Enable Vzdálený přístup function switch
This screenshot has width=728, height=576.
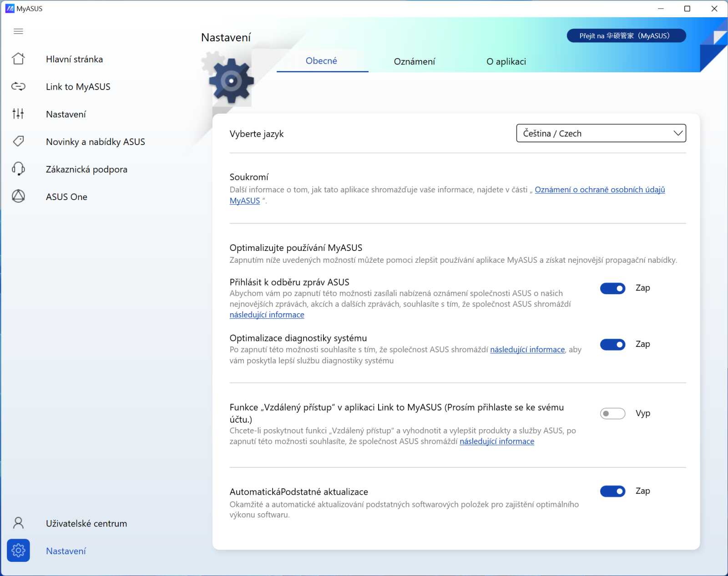click(612, 413)
